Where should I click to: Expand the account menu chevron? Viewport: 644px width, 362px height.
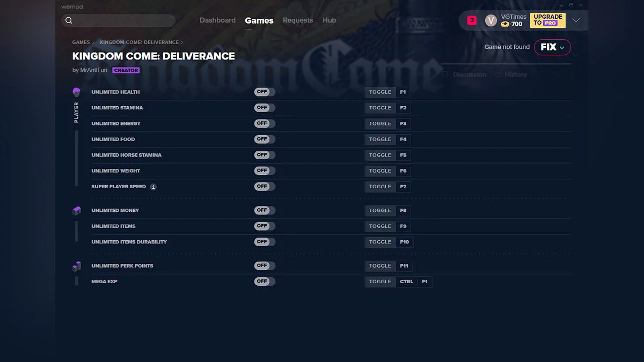(576, 20)
